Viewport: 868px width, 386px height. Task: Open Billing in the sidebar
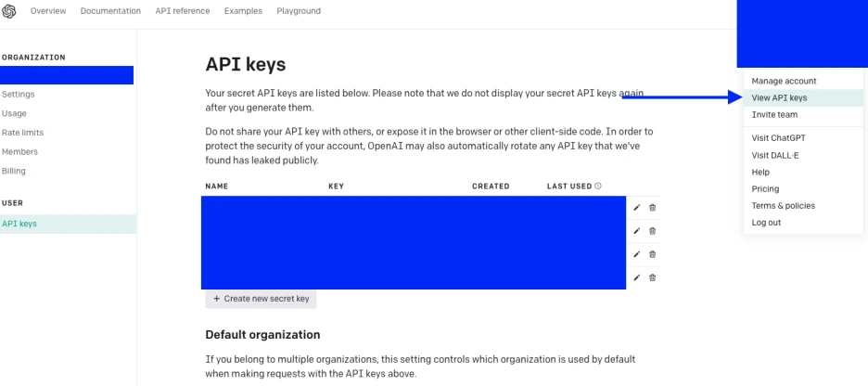click(14, 171)
